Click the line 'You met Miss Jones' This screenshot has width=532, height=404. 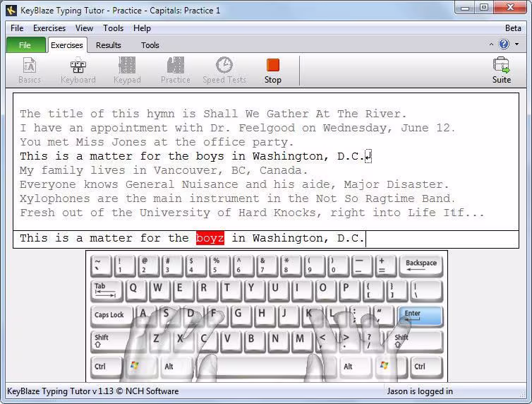[x=157, y=142]
